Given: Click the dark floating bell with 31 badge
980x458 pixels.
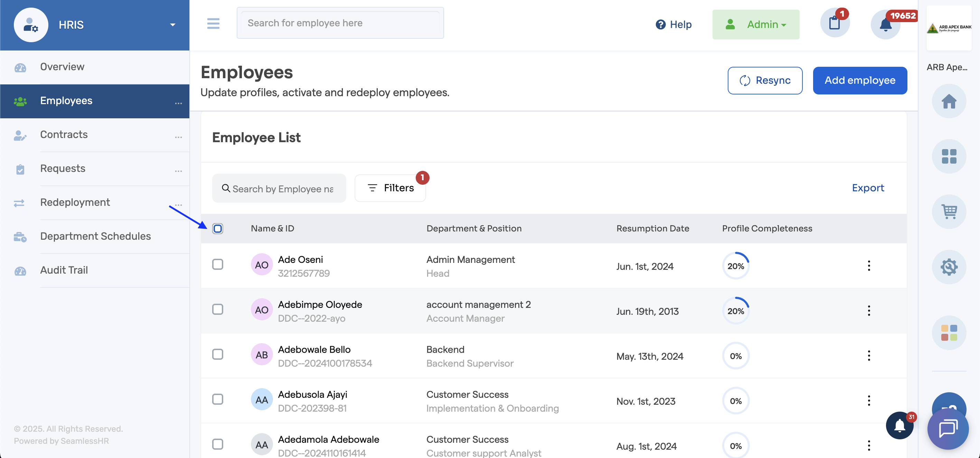Looking at the screenshot, I should tap(900, 425).
